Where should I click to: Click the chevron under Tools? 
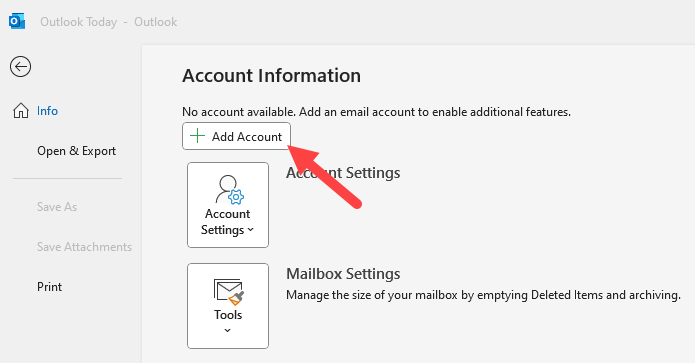pyautogui.click(x=227, y=330)
